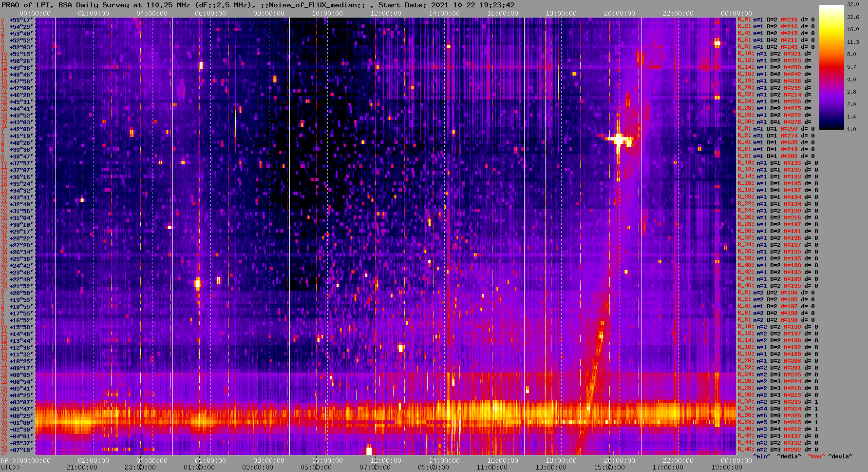Click the declination label +16°52'
The image size is (868, 472).
(x=20, y=320)
